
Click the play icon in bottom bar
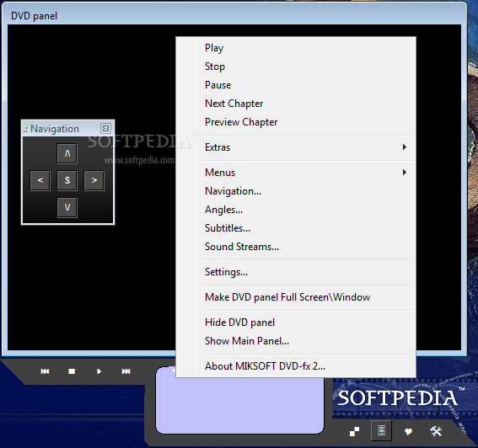tap(99, 371)
